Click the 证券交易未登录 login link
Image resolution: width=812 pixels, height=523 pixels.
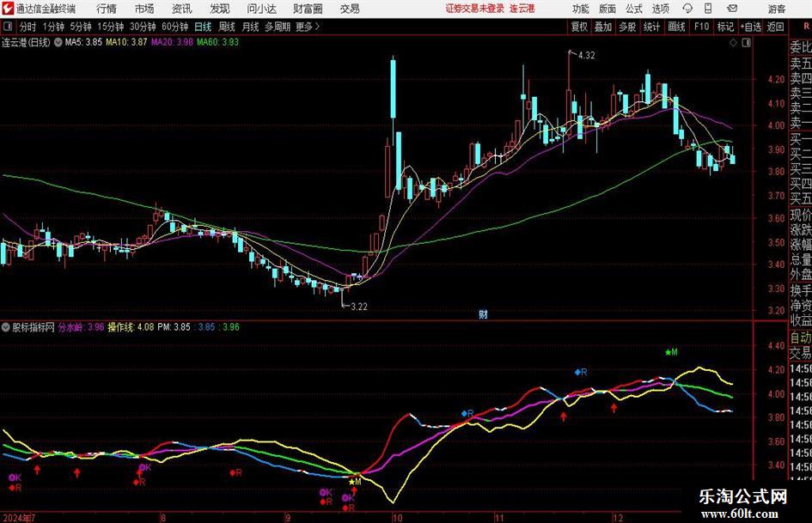(x=474, y=9)
